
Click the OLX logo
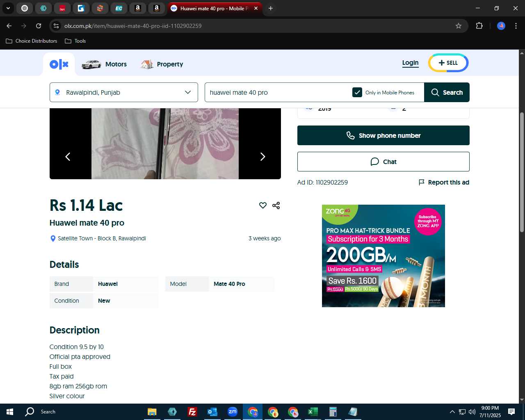(59, 64)
